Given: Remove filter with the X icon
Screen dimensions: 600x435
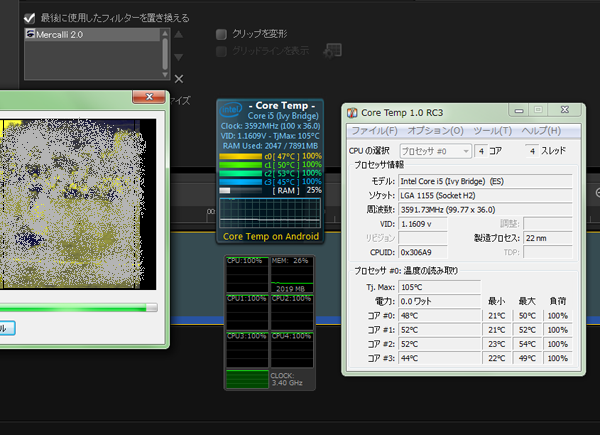Looking at the screenshot, I should (x=179, y=79).
